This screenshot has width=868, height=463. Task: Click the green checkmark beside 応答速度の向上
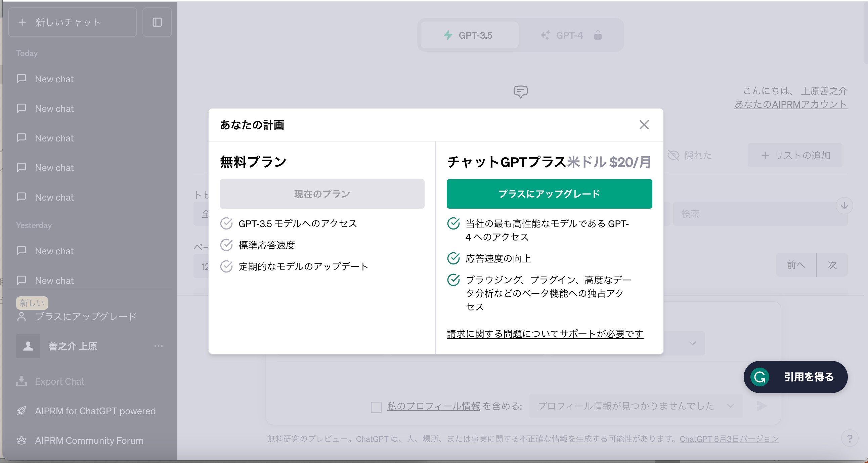coord(453,258)
